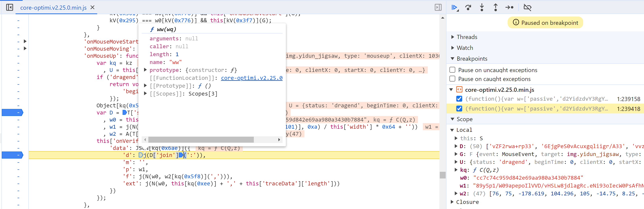Click the Step button
This screenshot has width=644, height=209.
[x=509, y=7]
